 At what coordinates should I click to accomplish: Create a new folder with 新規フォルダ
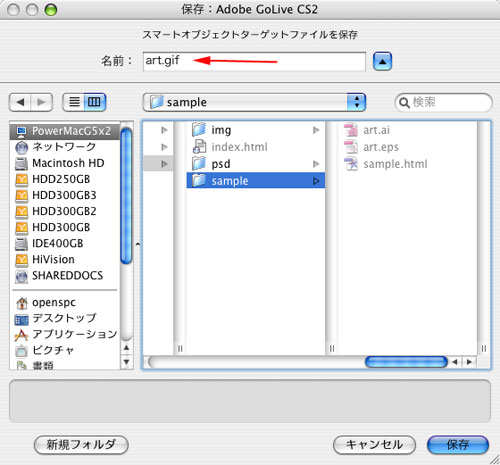click(x=81, y=445)
